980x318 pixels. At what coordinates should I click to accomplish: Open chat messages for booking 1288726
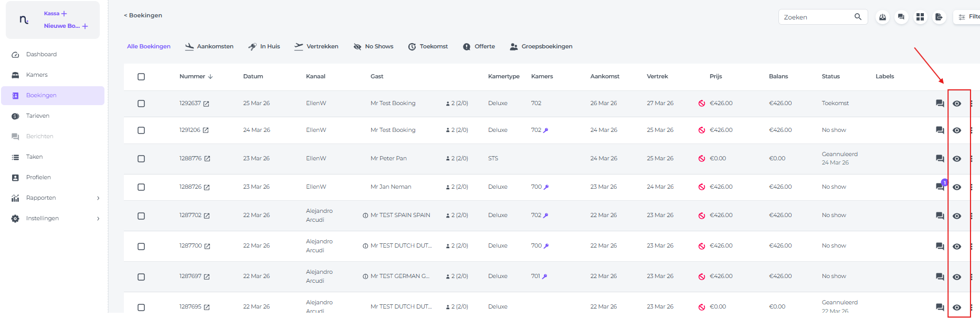point(940,187)
